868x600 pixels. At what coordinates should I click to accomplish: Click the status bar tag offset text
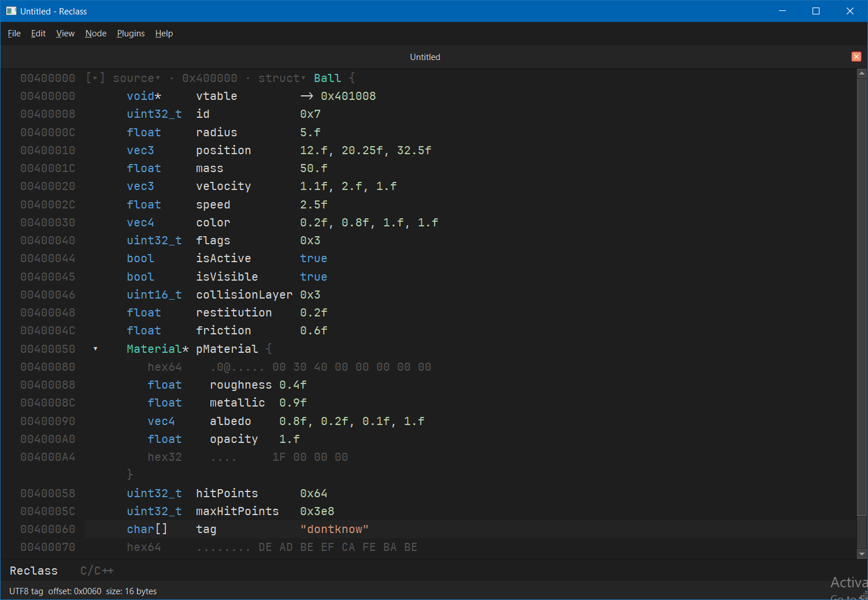(x=83, y=591)
